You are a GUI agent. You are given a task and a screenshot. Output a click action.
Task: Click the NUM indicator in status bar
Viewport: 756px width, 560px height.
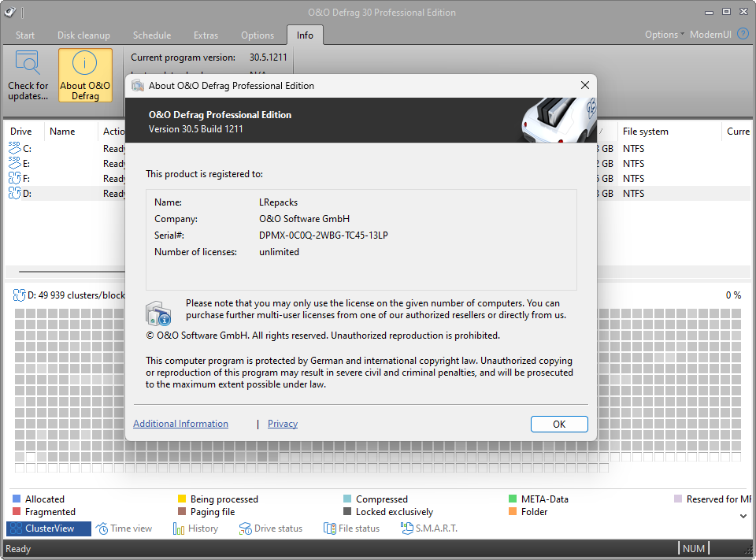693,548
